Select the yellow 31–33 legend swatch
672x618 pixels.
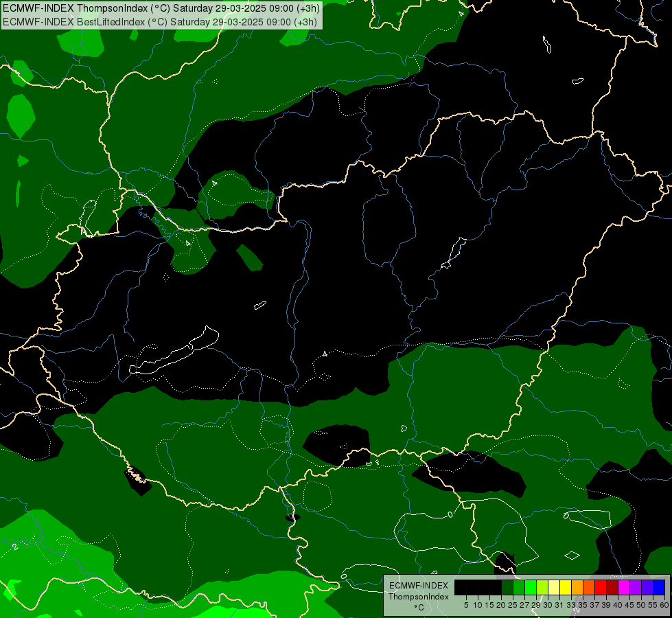566,587
